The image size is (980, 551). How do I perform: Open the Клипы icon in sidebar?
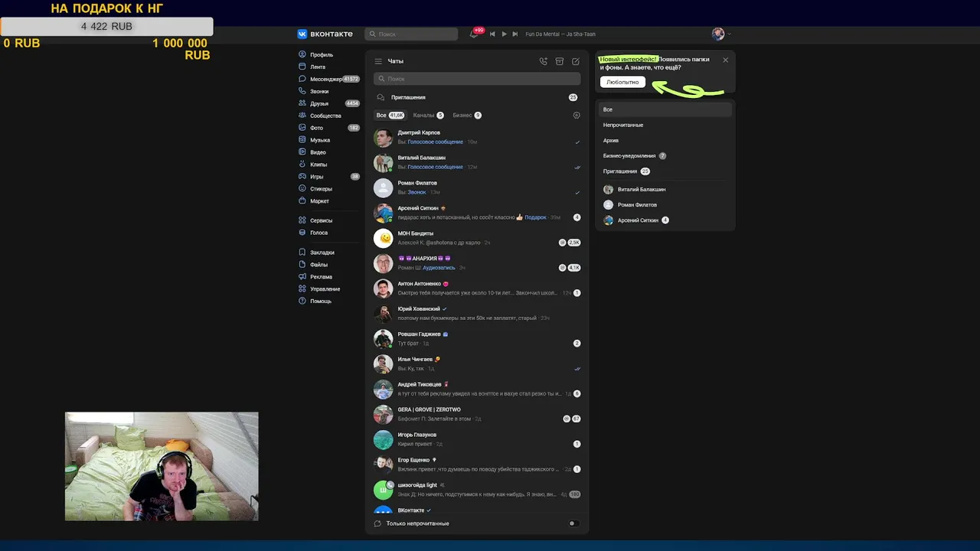point(302,165)
